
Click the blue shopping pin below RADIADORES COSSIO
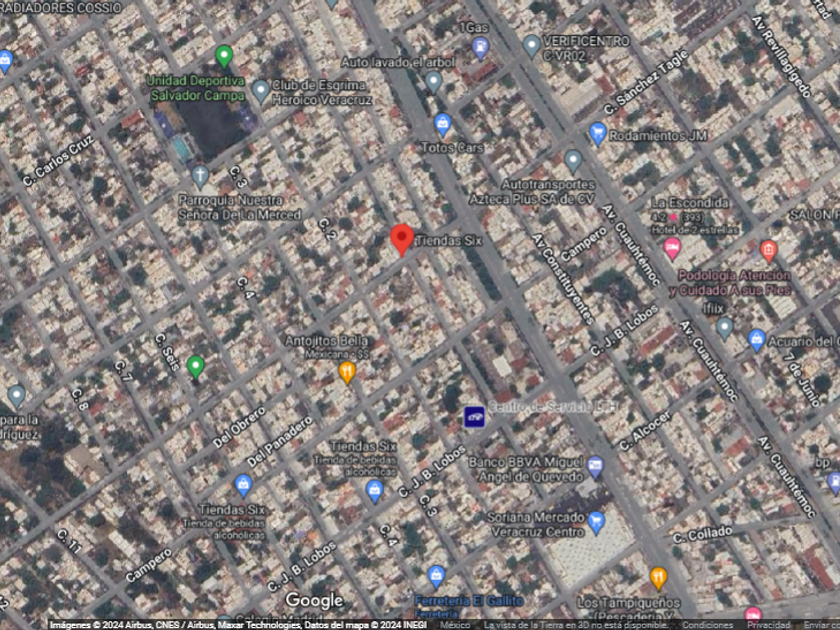tap(5, 62)
